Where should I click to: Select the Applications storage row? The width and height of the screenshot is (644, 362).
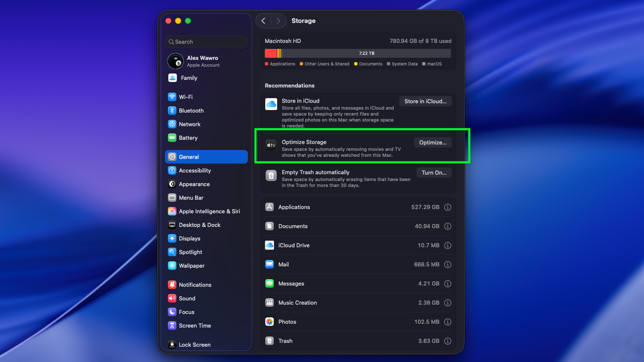point(358,207)
